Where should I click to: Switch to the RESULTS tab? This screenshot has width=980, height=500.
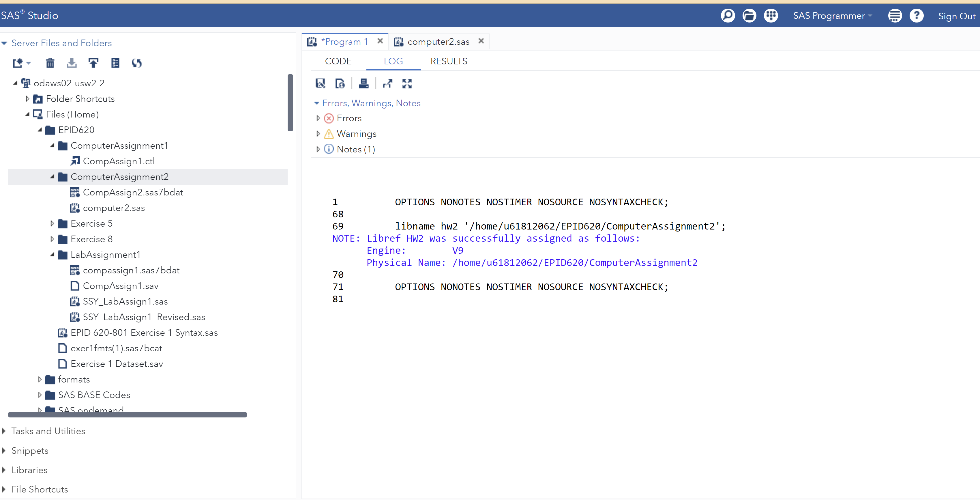pyautogui.click(x=449, y=61)
